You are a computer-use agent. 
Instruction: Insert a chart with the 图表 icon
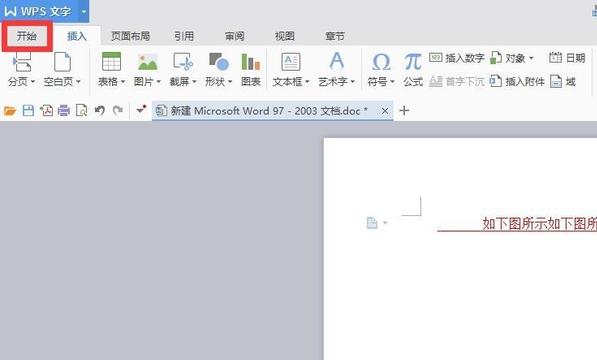pyautogui.click(x=251, y=62)
